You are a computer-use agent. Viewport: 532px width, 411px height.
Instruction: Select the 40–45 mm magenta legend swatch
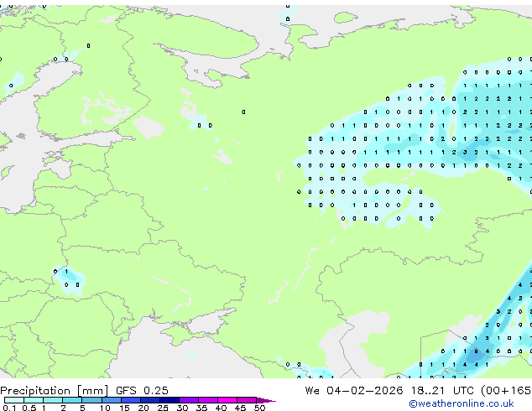point(227,400)
